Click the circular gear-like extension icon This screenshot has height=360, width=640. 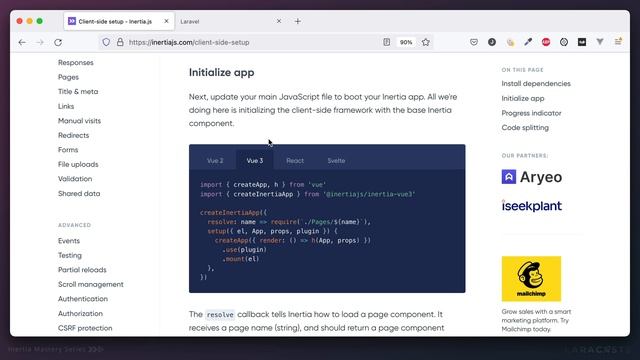tap(564, 42)
